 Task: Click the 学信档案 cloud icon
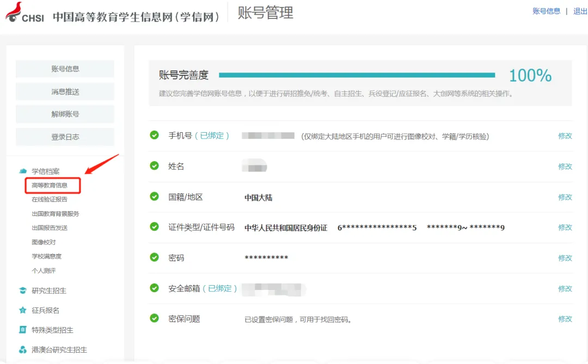pos(22,171)
